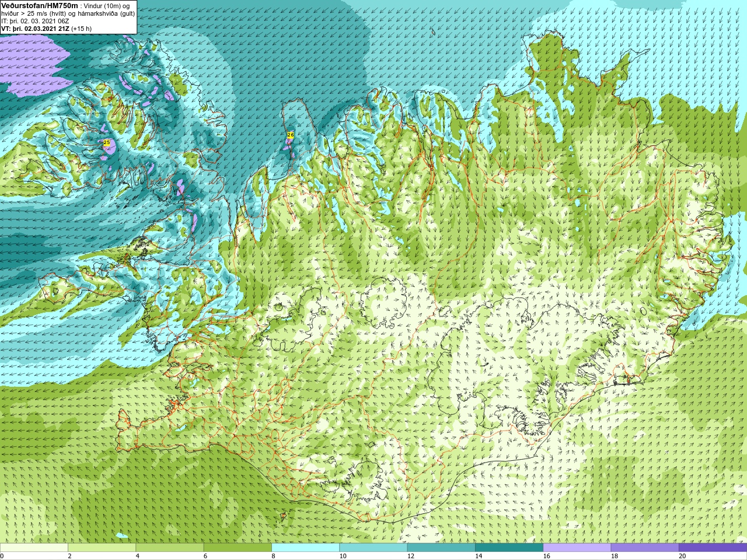Click the legend scale value 20
747x560 pixels.
[x=682, y=556]
